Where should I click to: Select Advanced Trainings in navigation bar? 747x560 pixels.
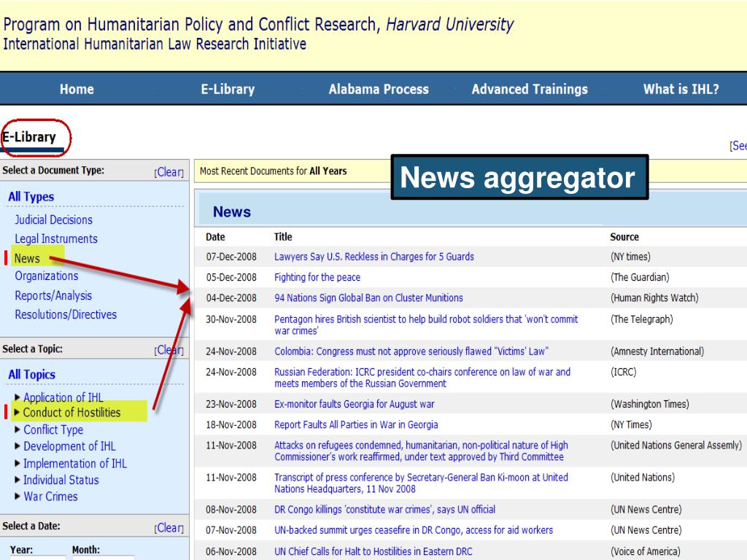coord(530,90)
